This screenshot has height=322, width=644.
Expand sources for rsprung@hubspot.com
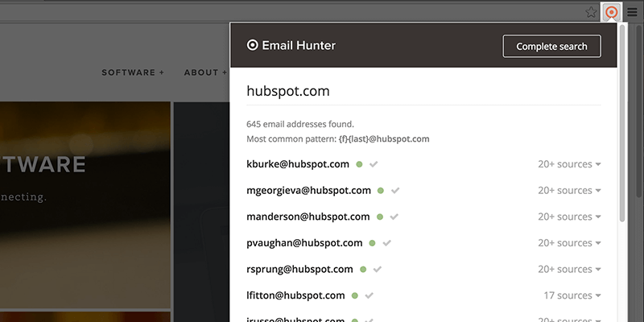(569, 270)
